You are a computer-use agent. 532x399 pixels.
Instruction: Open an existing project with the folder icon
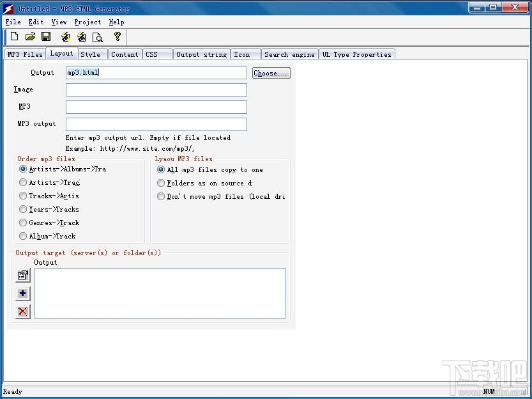click(30, 36)
